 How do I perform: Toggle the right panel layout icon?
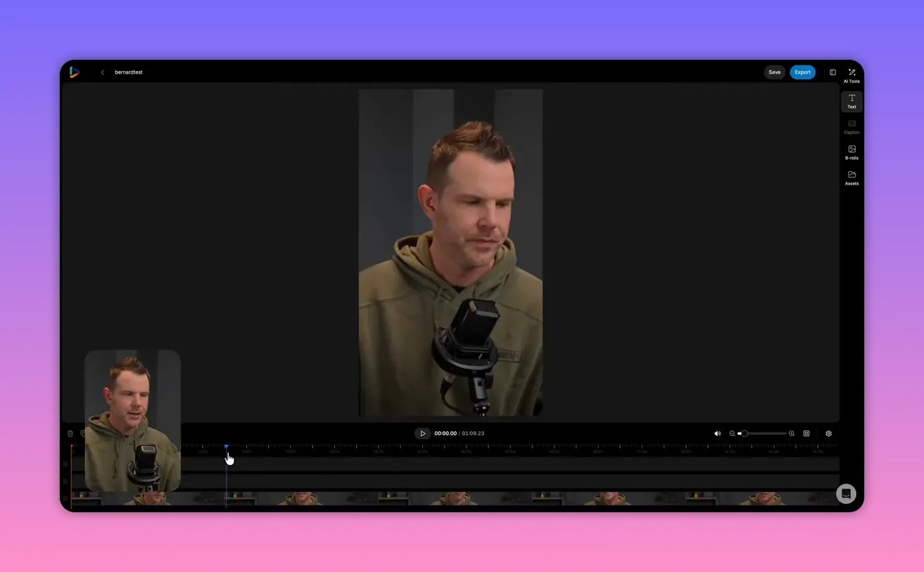click(833, 72)
